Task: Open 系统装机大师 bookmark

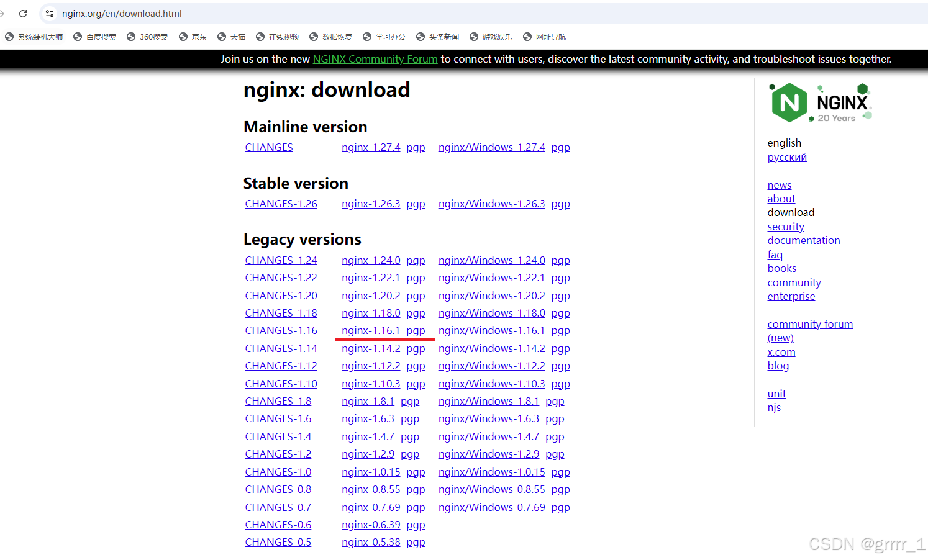Action: point(34,37)
